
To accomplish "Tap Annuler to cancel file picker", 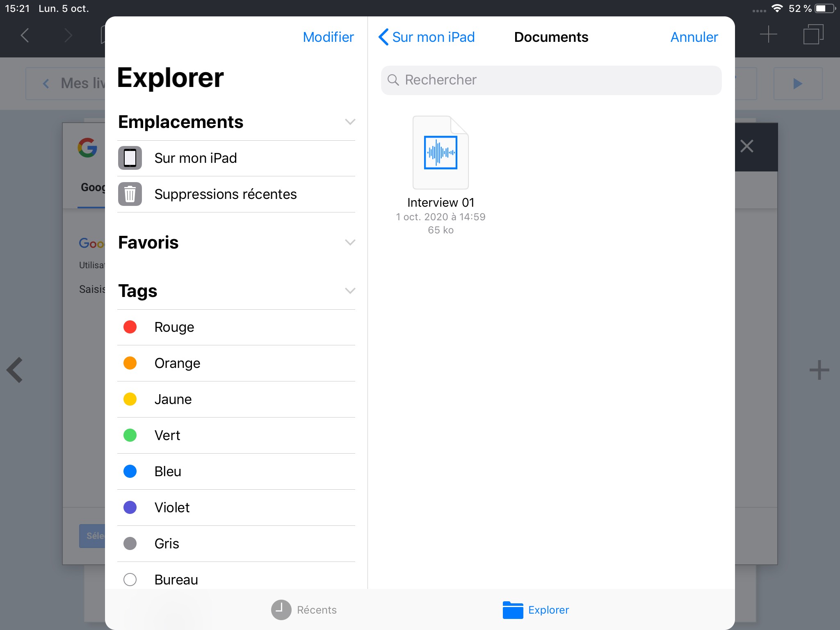I will click(694, 37).
